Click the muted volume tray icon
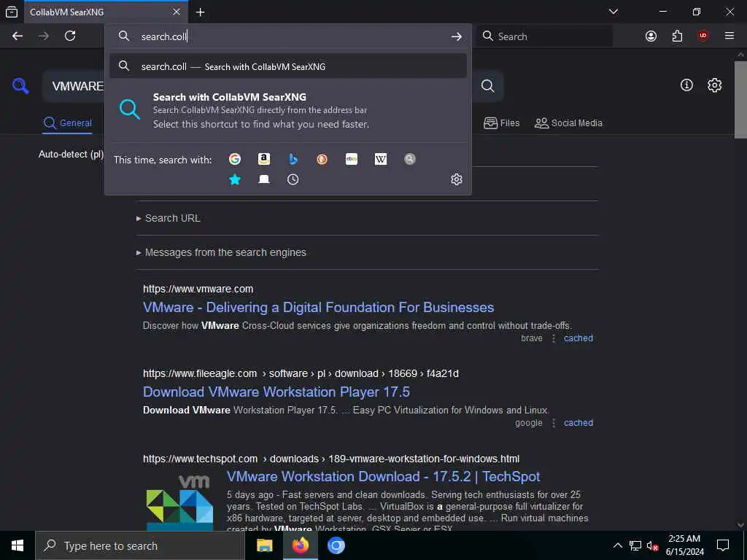 [652, 545]
